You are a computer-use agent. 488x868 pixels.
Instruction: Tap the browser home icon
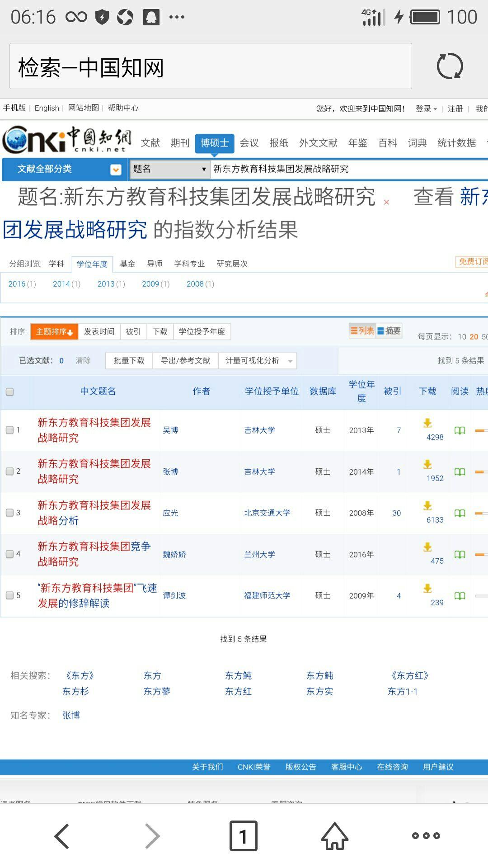point(335,836)
